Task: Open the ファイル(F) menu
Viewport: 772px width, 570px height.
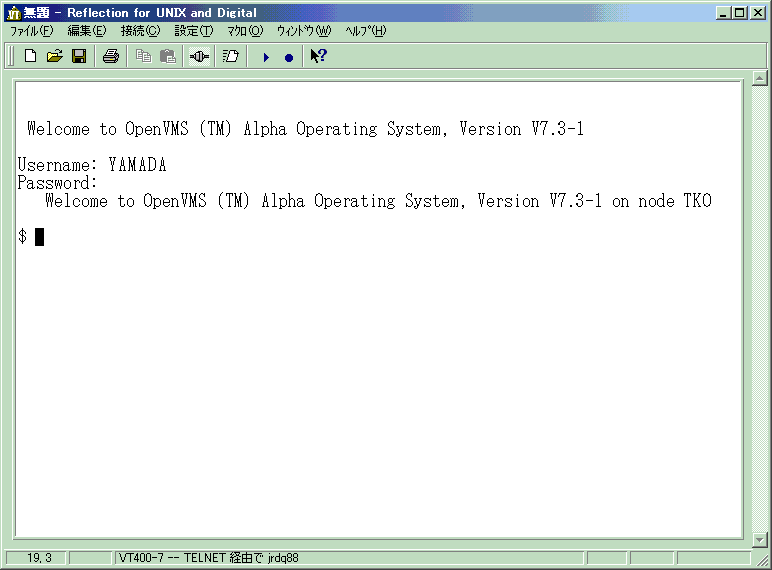Action: pos(31,31)
